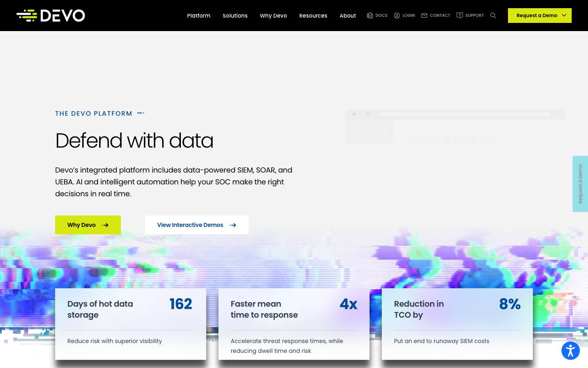The height and width of the screenshot is (368, 588).
Task: Click yellow Request a Demo header button
Action: 540,16
